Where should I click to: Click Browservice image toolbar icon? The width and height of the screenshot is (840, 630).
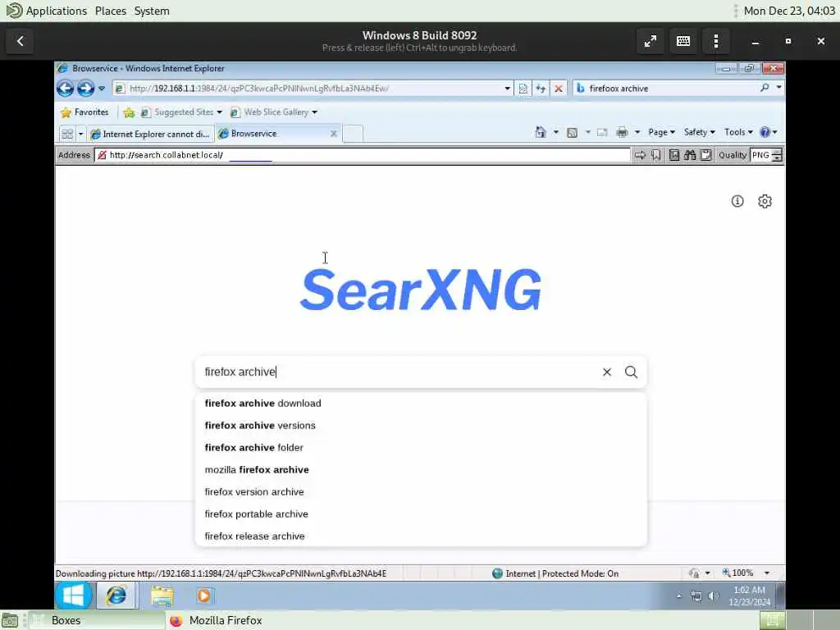pos(674,155)
